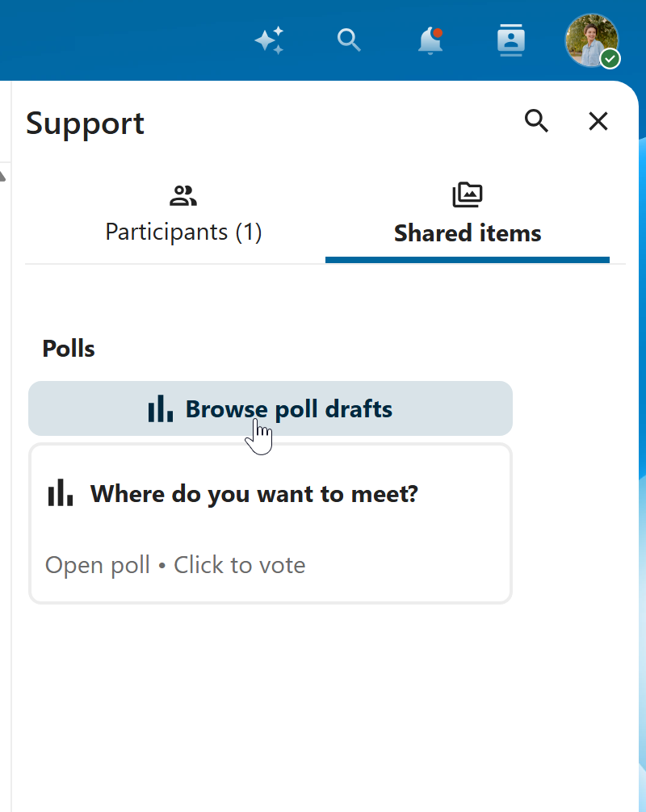Open the contacts directory icon
This screenshot has height=812, width=646.
point(511,40)
